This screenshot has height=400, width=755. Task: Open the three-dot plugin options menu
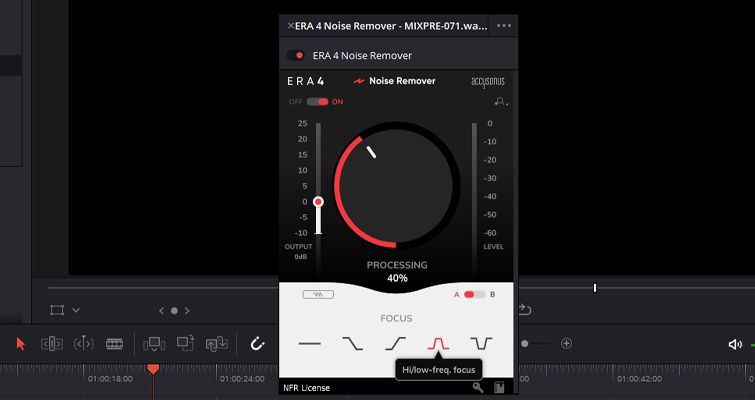pos(503,25)
